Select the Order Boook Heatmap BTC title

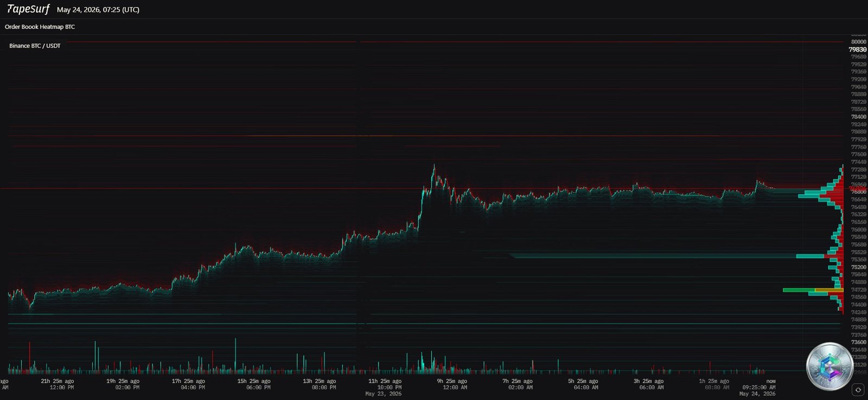pyautogui.click(x=40, y=27)
